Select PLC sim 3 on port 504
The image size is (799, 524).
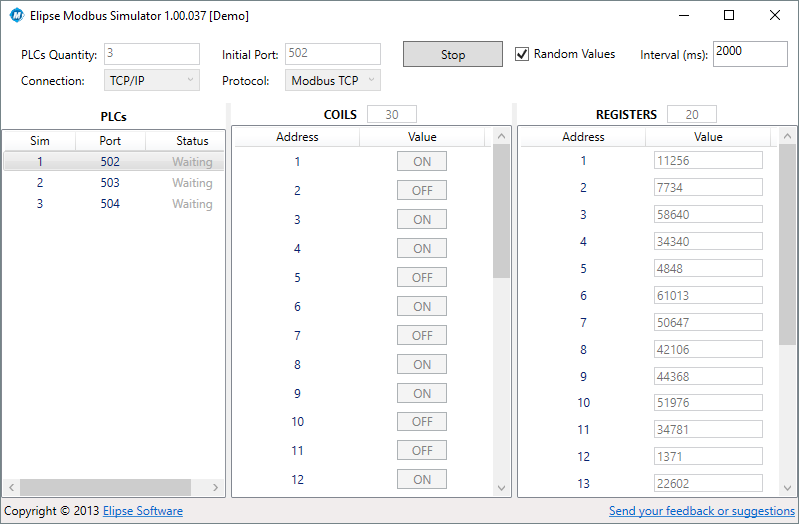(110, 204)
